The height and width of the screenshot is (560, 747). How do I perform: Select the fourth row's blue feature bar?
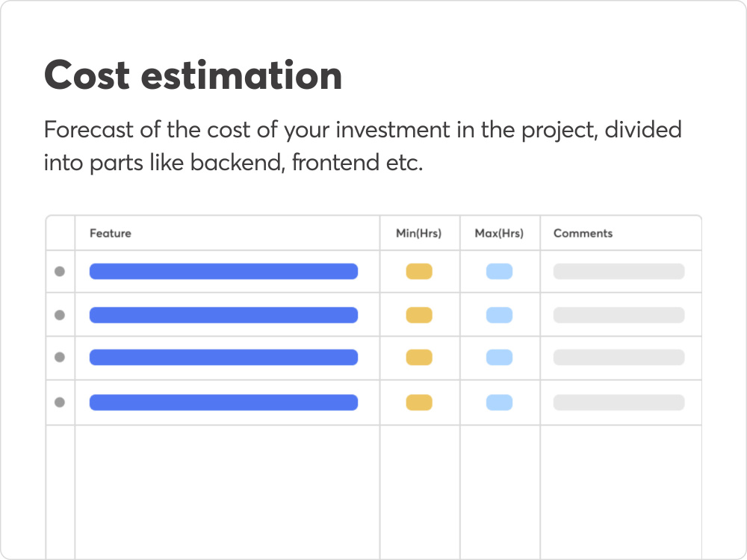pos(223,402)
